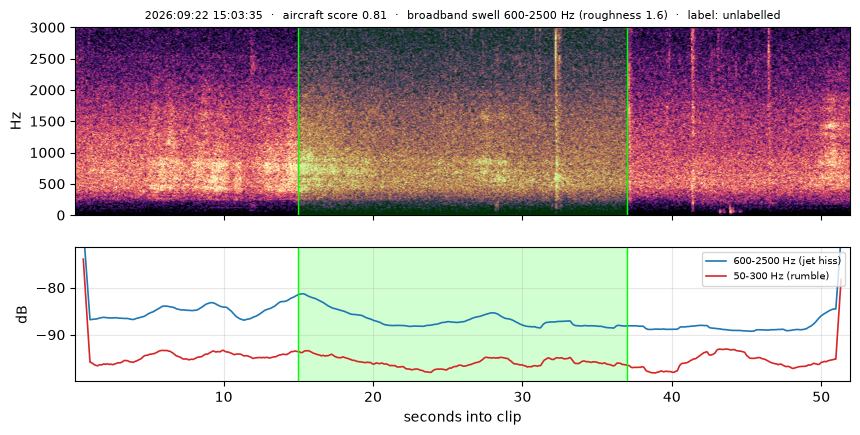The image size is (860, 435).
Task: Click the 20 seconds tick label
Action: point(374,396)
